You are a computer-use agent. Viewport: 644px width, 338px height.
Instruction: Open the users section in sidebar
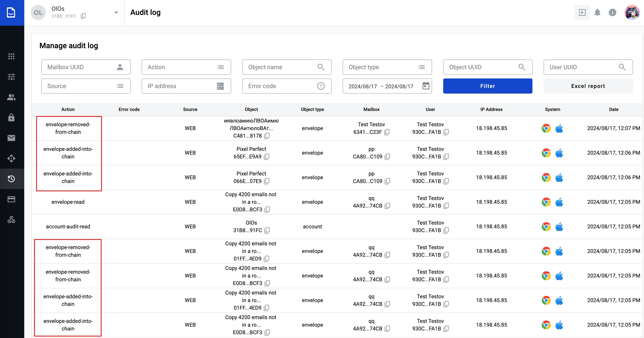11,97
